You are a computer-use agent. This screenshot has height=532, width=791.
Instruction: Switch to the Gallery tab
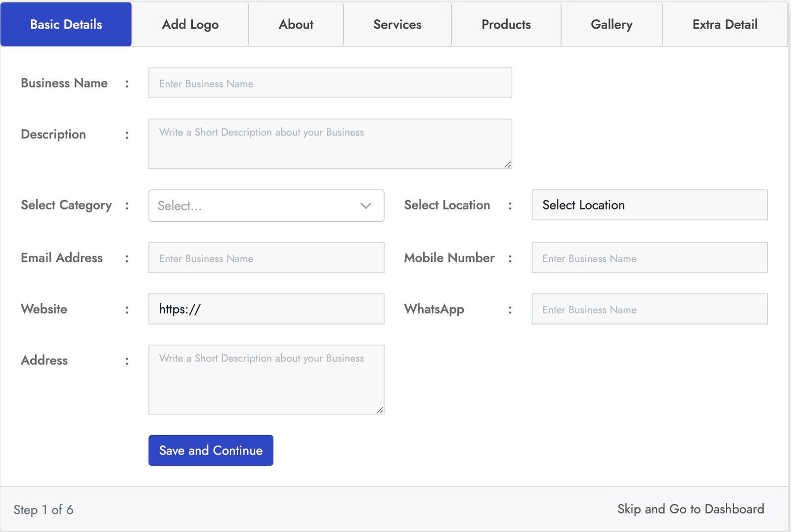click(611, 24)
